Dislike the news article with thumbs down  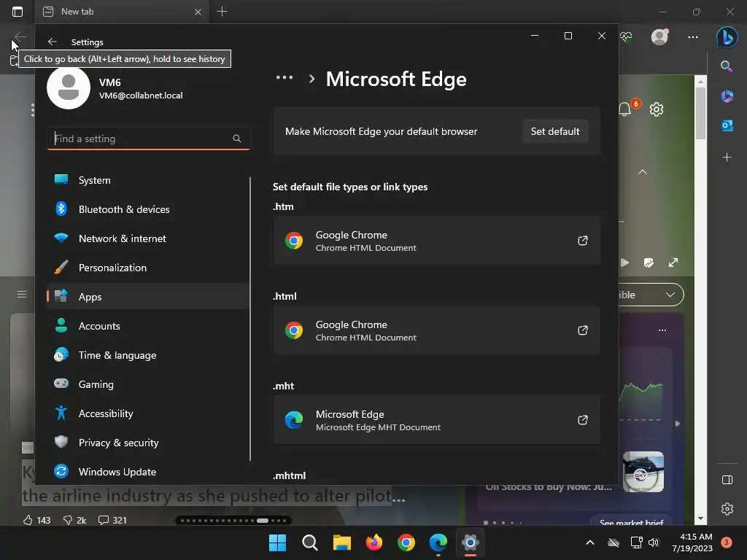68,520
